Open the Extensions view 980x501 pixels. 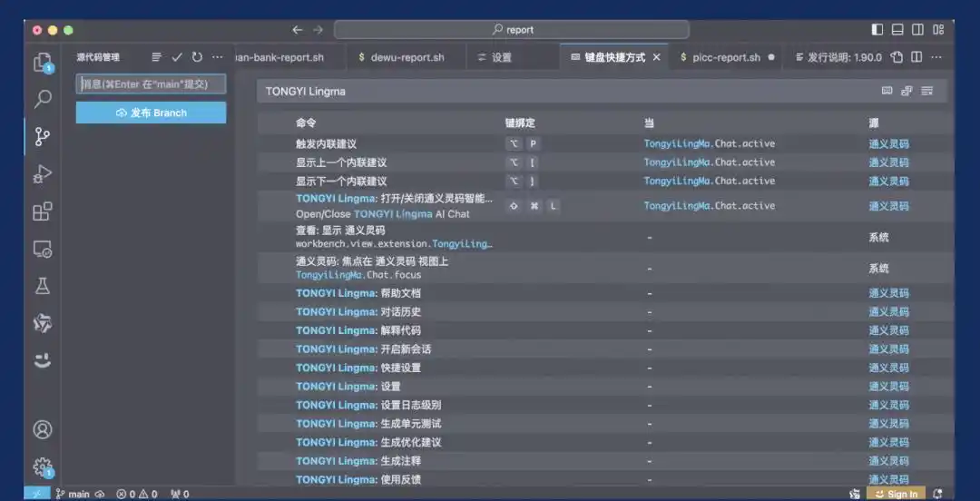coord(43,211)
